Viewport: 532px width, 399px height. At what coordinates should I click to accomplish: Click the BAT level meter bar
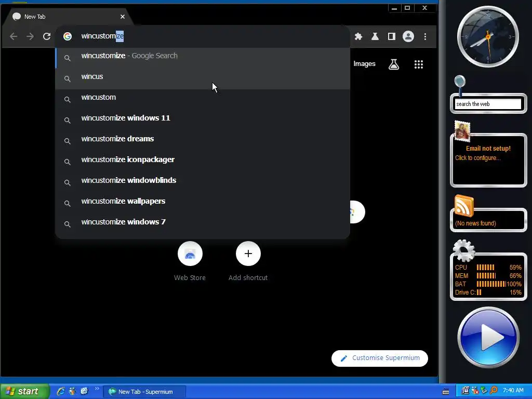(491, 284)
